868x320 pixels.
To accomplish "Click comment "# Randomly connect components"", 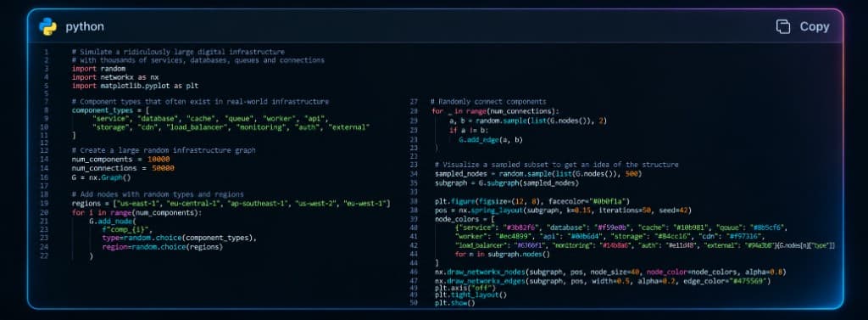I will click(488, 102).
